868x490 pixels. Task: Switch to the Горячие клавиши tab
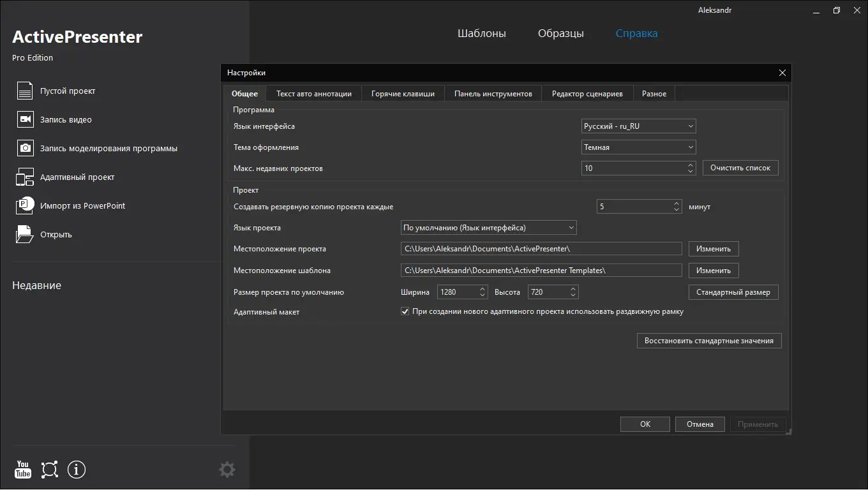point(403,94)
